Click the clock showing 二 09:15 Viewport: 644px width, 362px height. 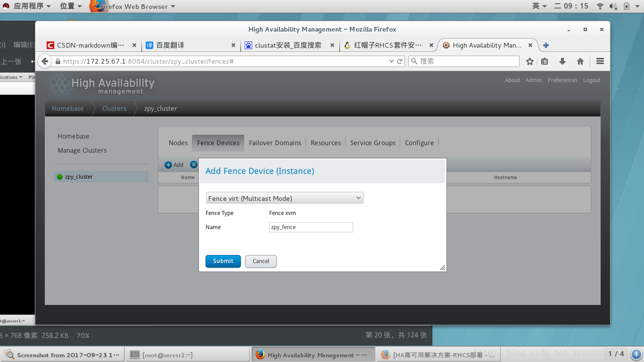coord(572,6)
